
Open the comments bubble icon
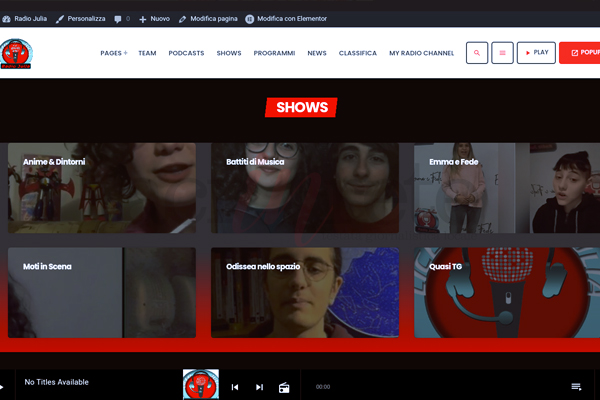[118, 19]
